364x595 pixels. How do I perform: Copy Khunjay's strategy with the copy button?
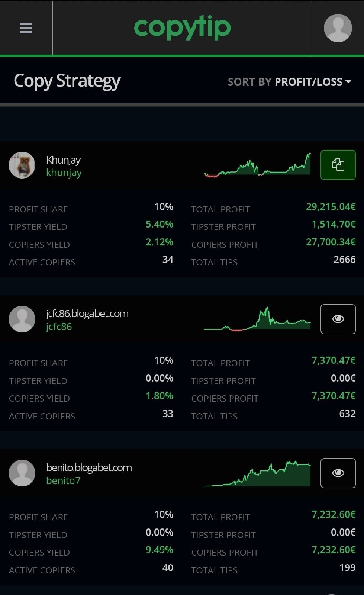click(x=338, y=165)
